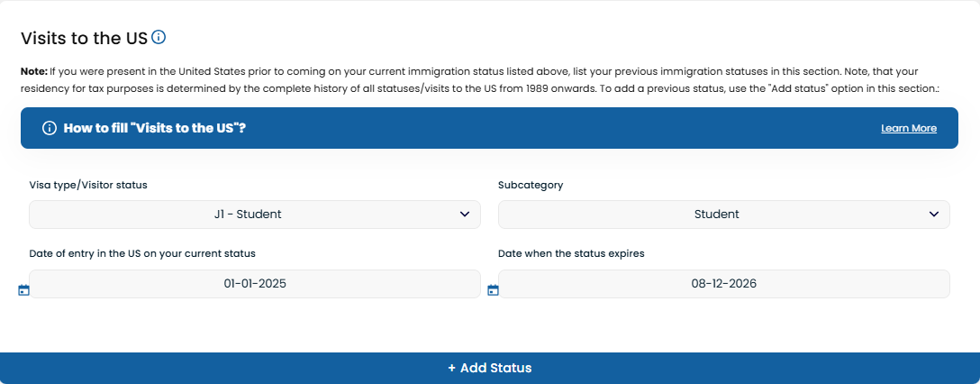Open calendar picker for date of entry
The height and width of the screenshot is (384, 980).
[x=23, y=290]
